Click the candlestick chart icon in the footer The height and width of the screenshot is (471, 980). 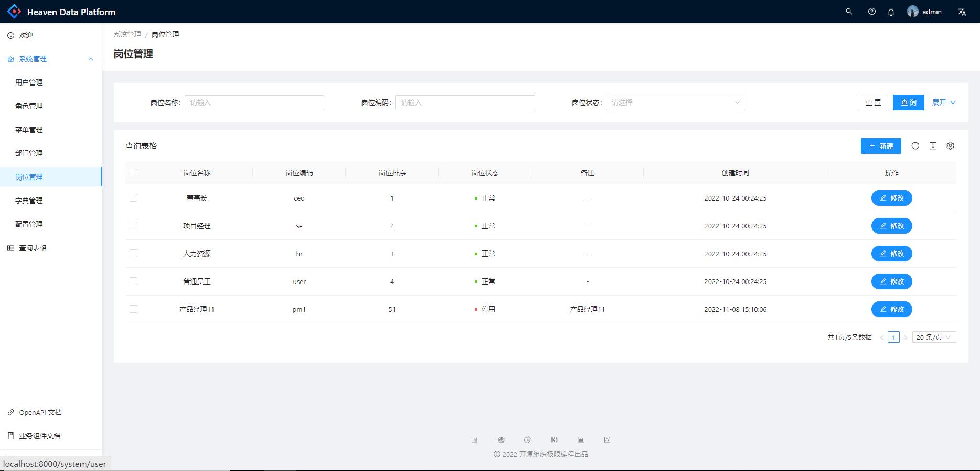pyautogui.click(x=554, y=440)
